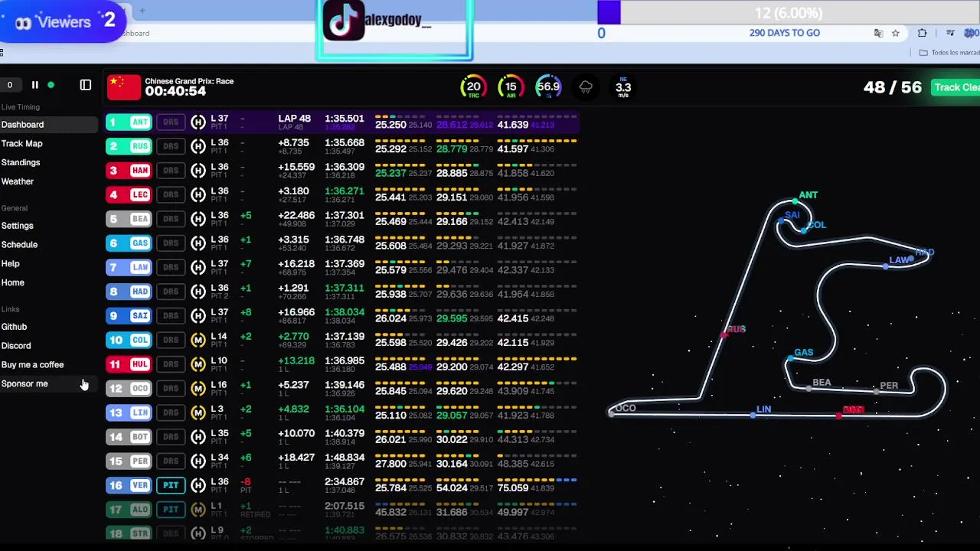Click medium tyre icon in COL row

[198, 340]
